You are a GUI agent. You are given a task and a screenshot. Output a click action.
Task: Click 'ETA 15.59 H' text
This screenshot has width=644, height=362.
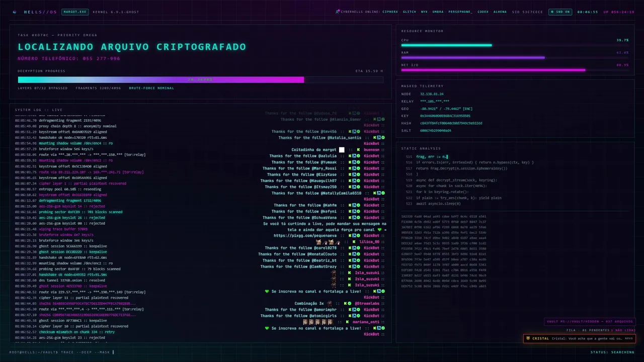369,71
